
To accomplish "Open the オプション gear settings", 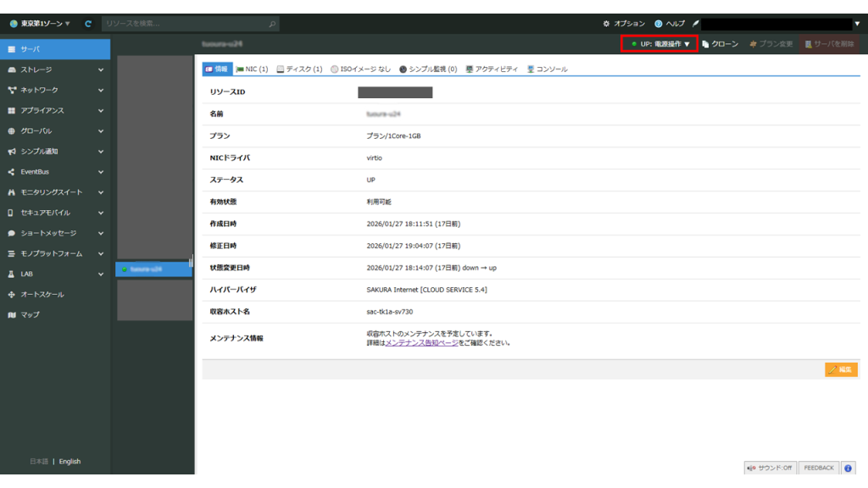I will [x=624, y=24].
